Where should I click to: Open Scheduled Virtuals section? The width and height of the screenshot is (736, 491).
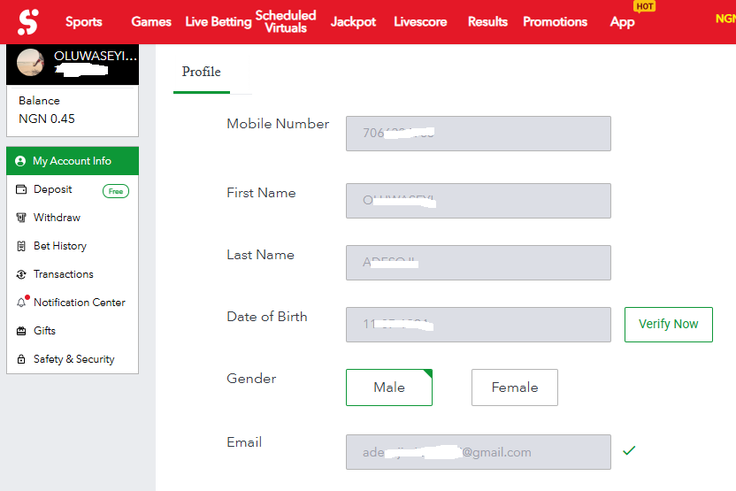click(285, 22)
